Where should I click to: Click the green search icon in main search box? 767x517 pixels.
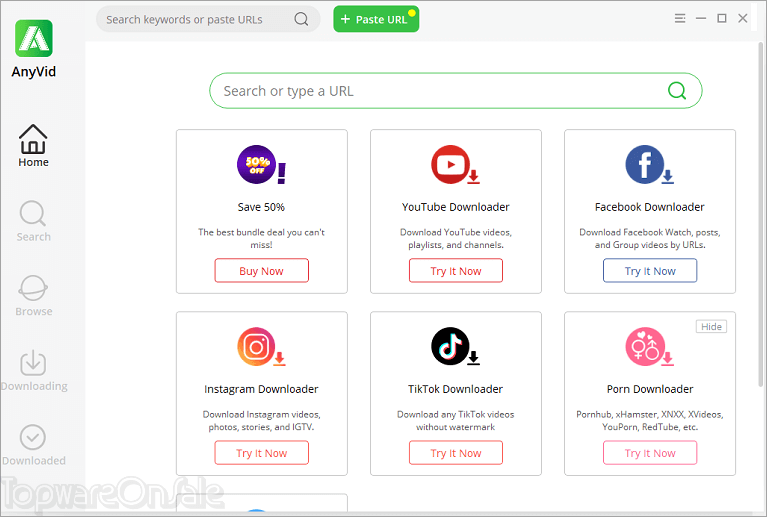point(677,90)
